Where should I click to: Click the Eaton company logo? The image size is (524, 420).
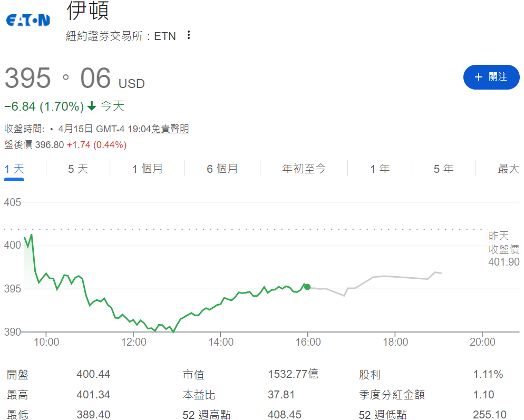[x=28, y=21]
